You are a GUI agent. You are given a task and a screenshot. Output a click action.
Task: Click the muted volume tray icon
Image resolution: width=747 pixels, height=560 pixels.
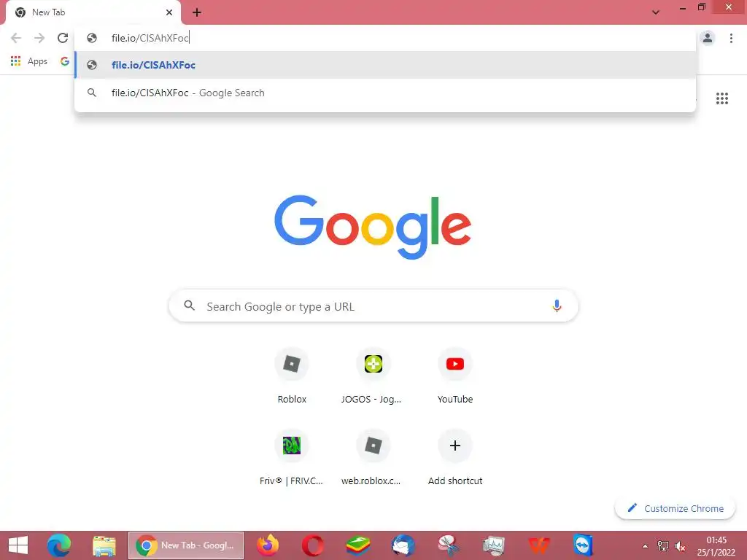681,546
